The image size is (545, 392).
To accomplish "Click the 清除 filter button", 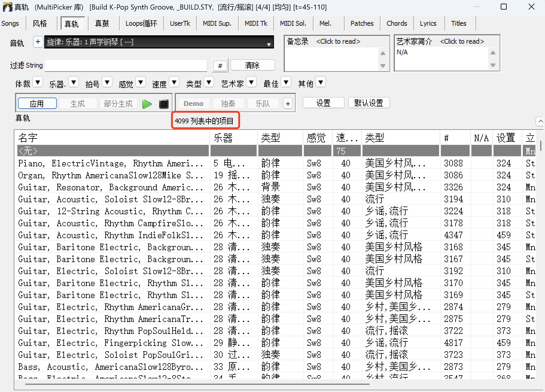I will (252, 65).
